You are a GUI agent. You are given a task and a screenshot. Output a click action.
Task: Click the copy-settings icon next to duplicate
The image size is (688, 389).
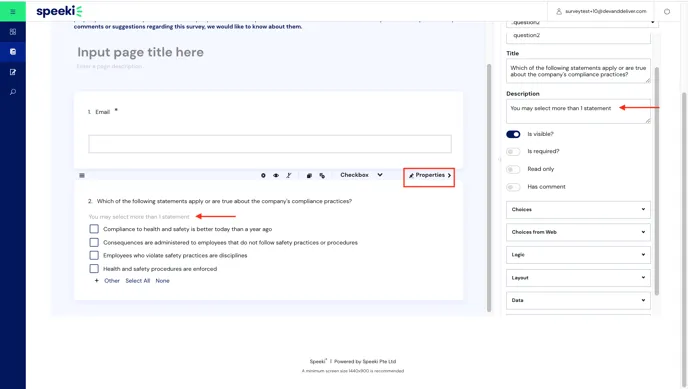coord(322,175)
